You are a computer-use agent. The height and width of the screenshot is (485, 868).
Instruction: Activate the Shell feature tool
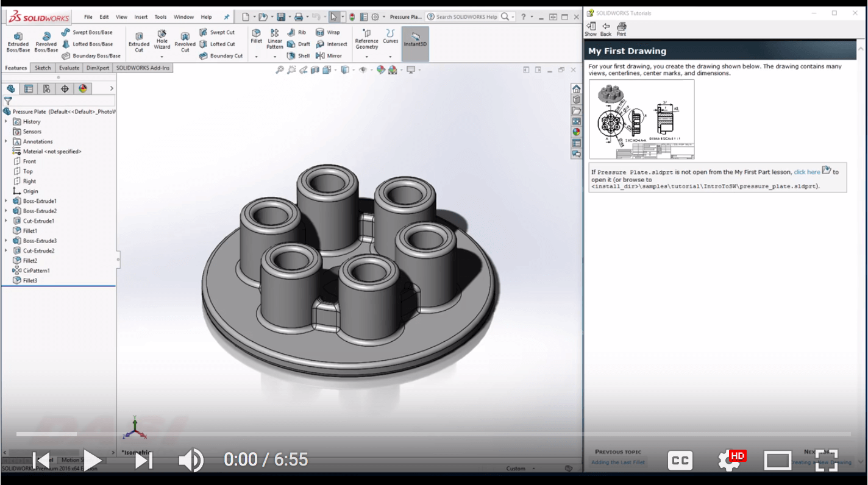tap(298, 55)
